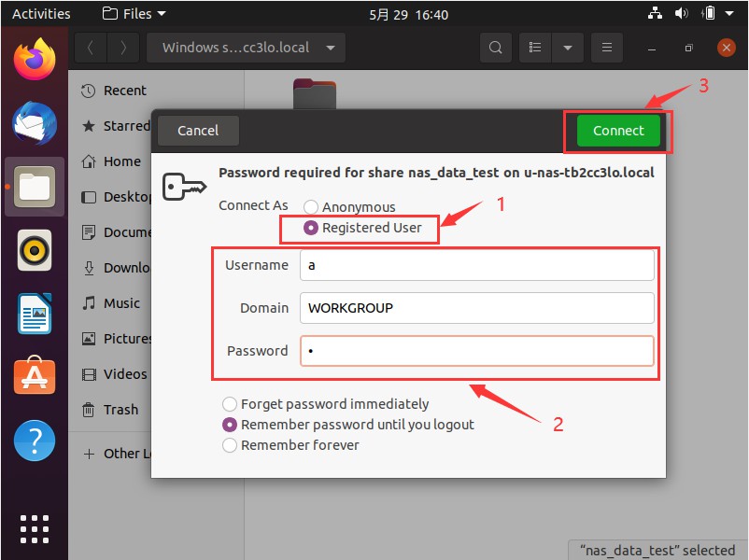Expand the path bar location dropdown
The height and width of the screenshot is (560, 749).
point(331,48)
